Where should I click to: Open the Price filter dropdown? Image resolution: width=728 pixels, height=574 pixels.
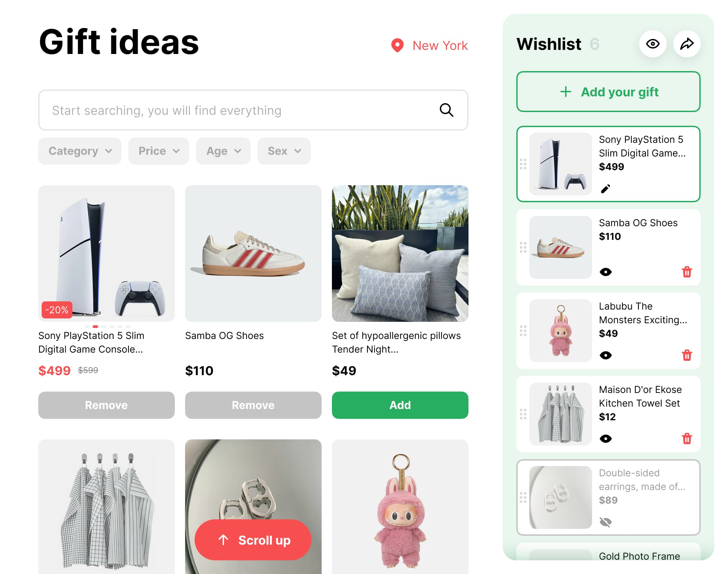[159, 151]
